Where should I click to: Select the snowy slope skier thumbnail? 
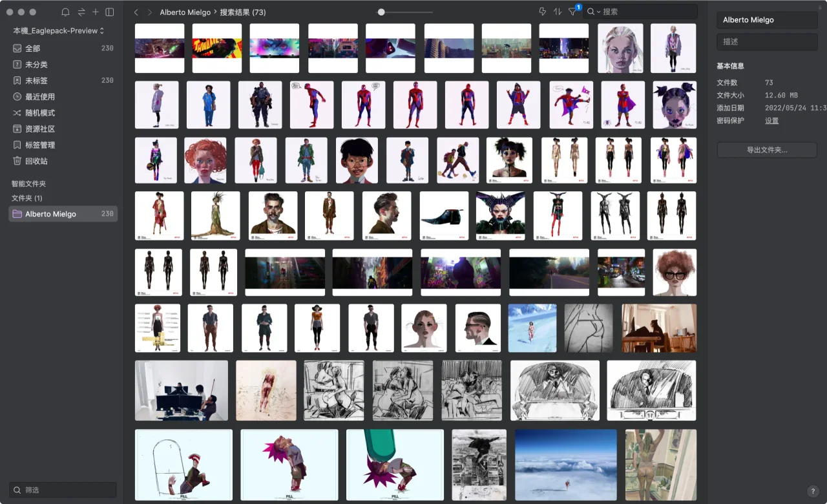(x=532, y=328)
